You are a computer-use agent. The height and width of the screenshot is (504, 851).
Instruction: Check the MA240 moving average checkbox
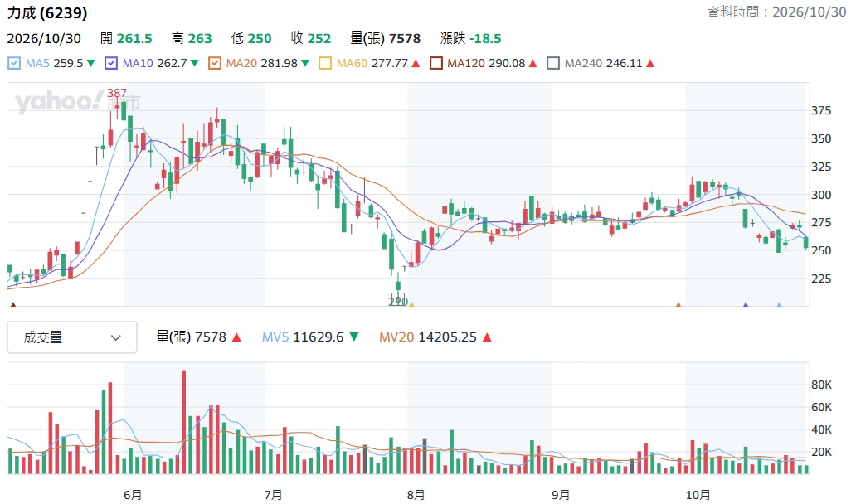click(553, 64)
